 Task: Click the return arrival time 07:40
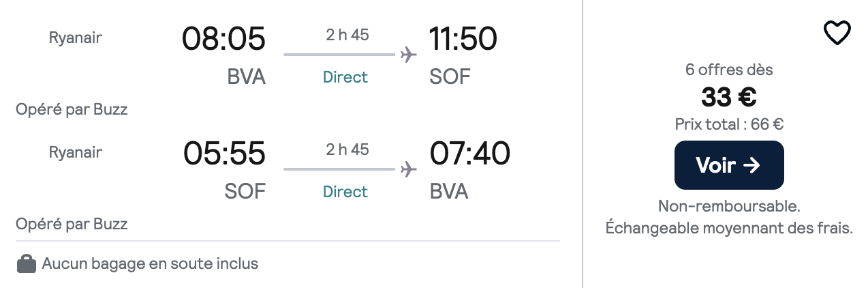click(x=469, y=154)
